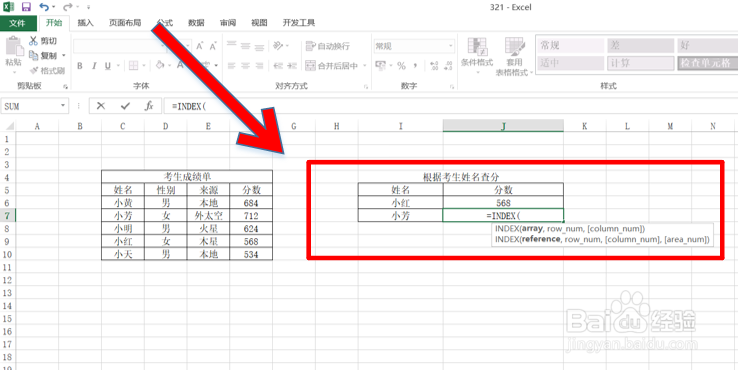Confirm the formula entry with checkmark
Image resolution: width=738 pixels, height=370 pixels.
(125, 106)
